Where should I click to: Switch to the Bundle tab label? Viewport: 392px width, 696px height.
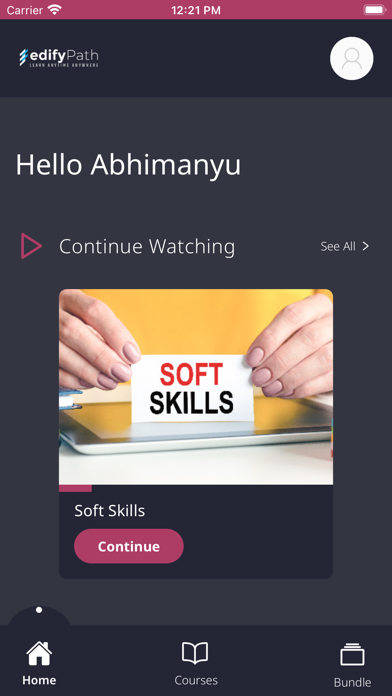[352, 682]
